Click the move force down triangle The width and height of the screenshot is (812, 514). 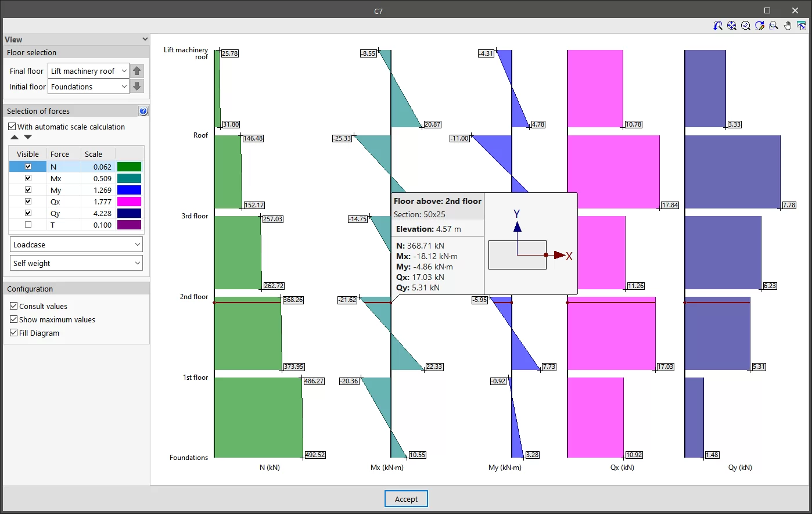click(x=28, y=137)
